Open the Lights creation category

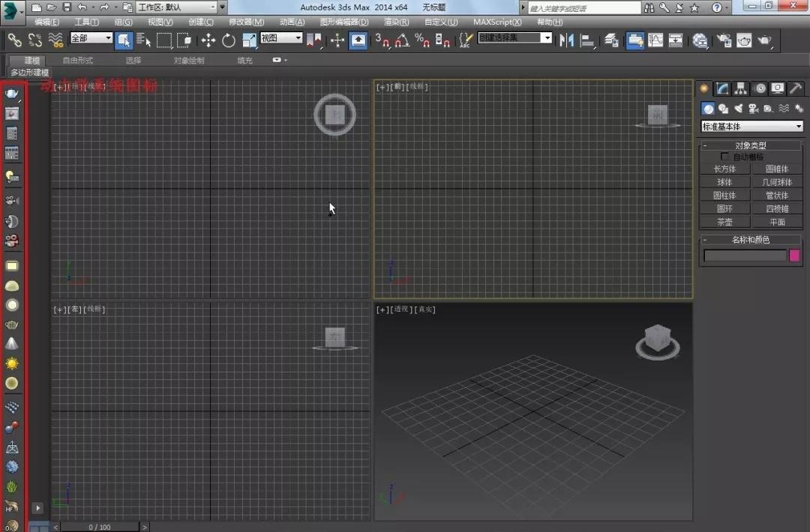[739, 109]
